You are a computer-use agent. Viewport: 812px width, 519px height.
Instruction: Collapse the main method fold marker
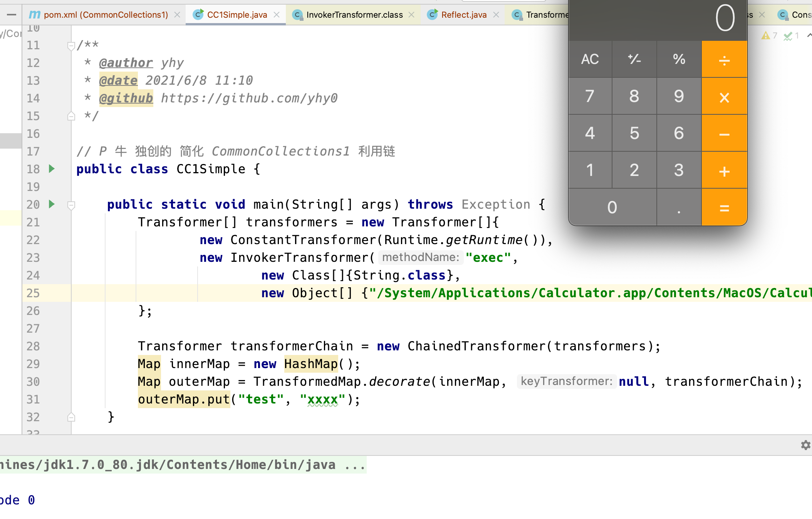pyautogui.click(x=71, y=205)
